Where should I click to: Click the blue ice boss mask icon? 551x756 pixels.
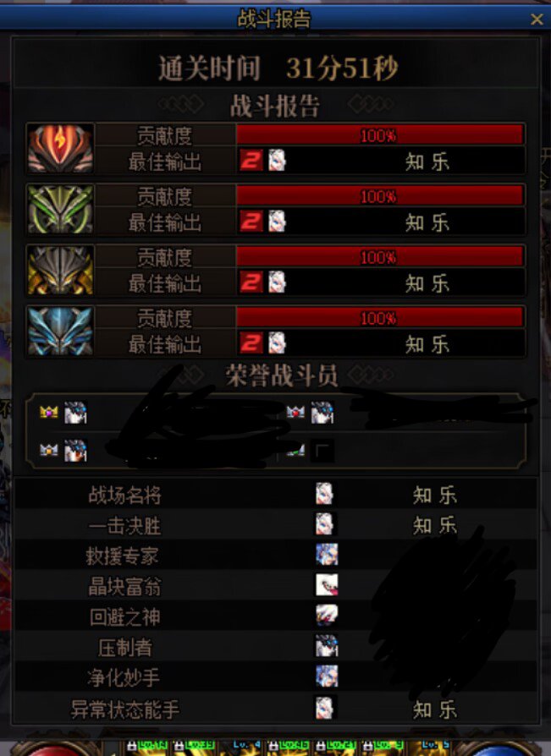[60, 331]
